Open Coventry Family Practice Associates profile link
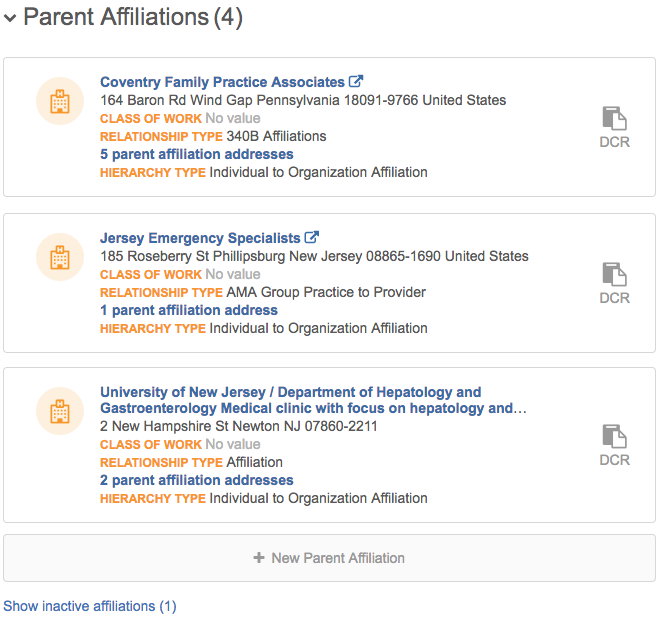This screenshot has height=621, width=660. click(222, 82)
